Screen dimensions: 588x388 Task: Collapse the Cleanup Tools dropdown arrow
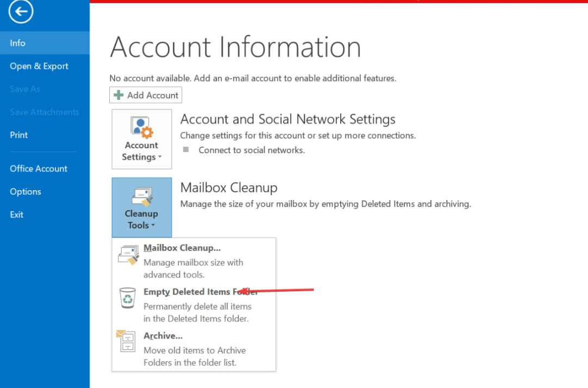click(153, 226)
